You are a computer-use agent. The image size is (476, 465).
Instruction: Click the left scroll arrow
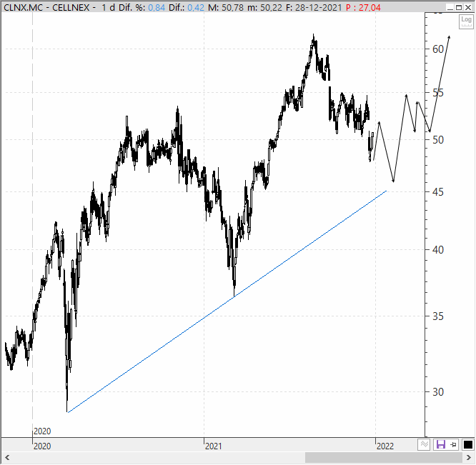pyautogui.click(x=6, y=457)
